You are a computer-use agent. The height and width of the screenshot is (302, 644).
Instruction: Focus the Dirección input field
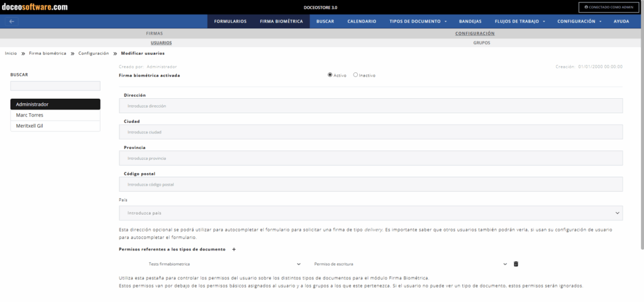click(371, 106)
